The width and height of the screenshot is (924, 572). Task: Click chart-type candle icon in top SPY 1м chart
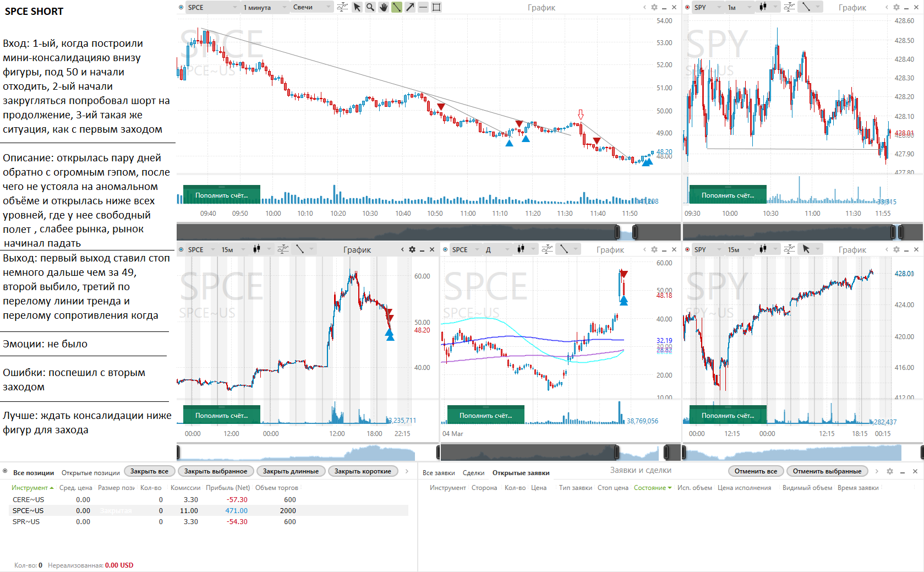tap(763, 7)
